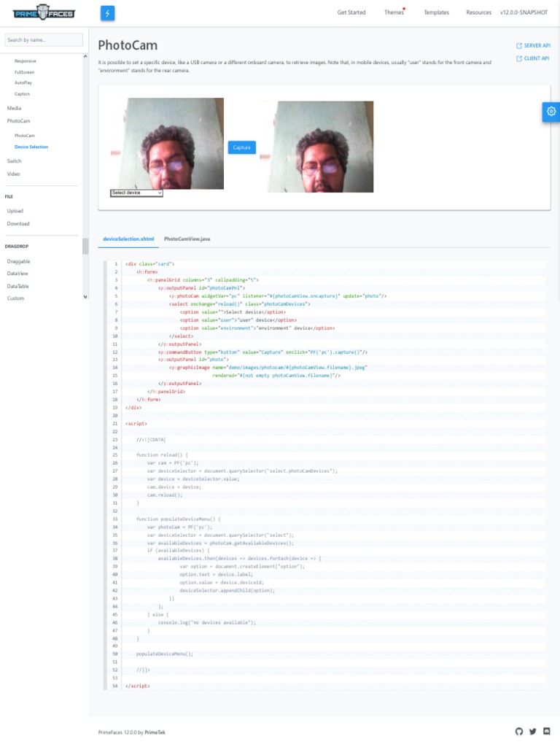Open Responsive in sidebar

coord(26,61)
